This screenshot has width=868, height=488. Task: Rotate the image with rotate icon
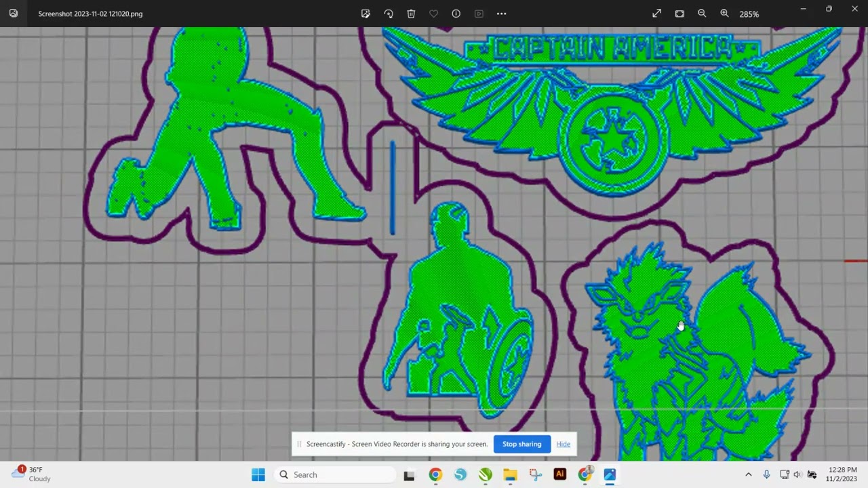pos(389,14)
